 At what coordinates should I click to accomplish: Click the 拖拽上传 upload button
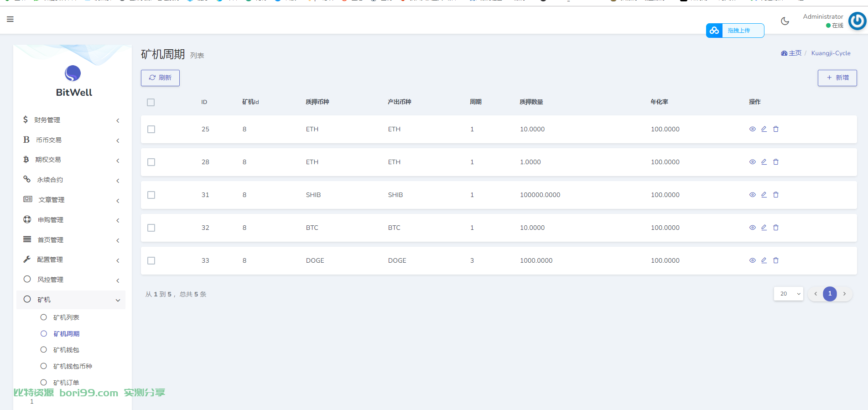point(735,31)
